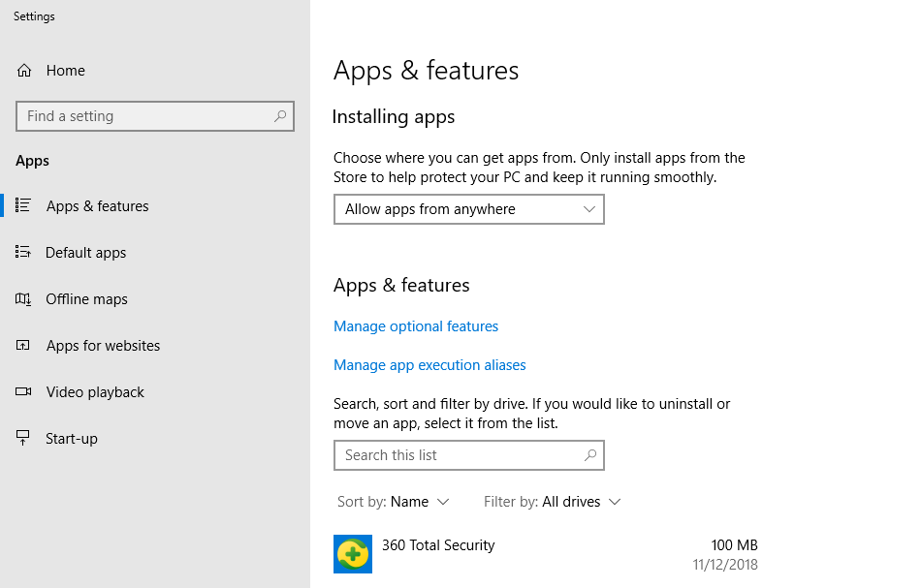The image size is (922, 588).
Task: Click the Apps & features list icon
Action: pyautogui.click(x=23, y=205)
